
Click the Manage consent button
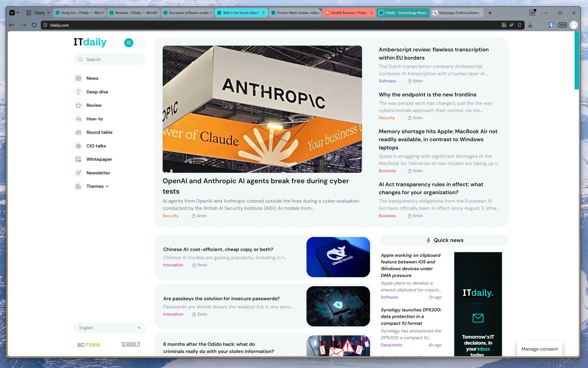[540, 349]
